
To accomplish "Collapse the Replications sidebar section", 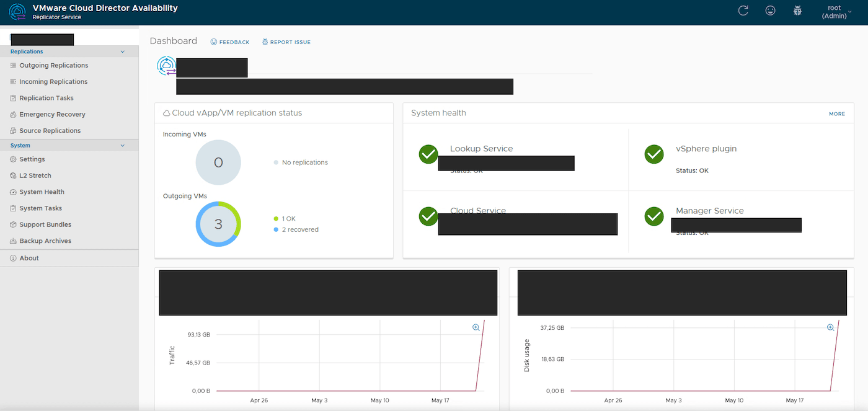I will pos(122,51).
